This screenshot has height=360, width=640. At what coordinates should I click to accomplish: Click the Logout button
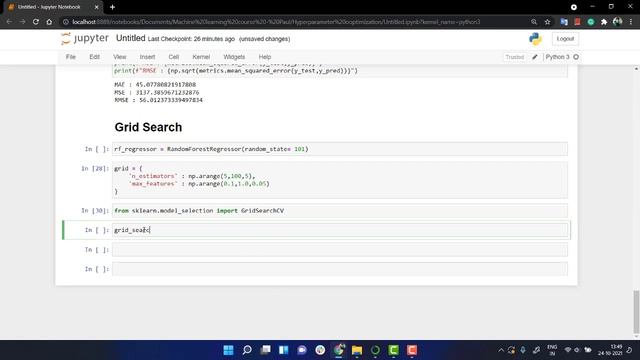tap(565, 39)
